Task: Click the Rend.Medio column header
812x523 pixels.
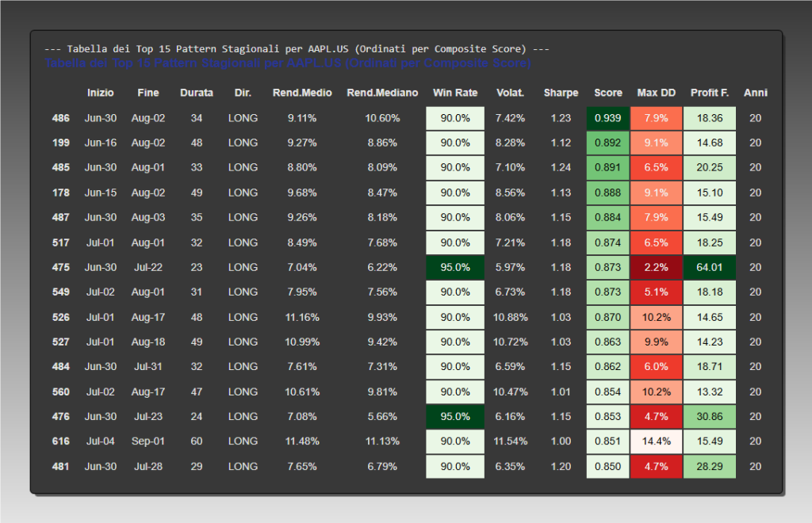Action: coord(302,93)
